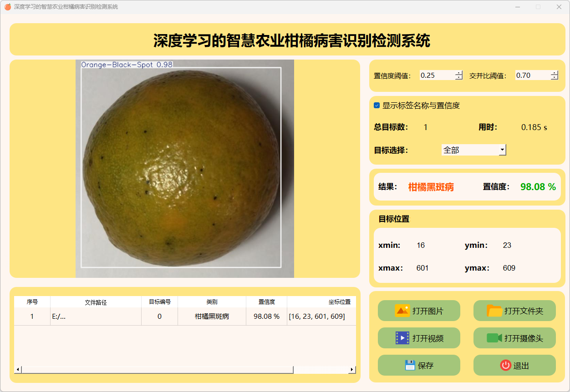Increase 置信度阈值 with the up arrow

click(459, 73)
